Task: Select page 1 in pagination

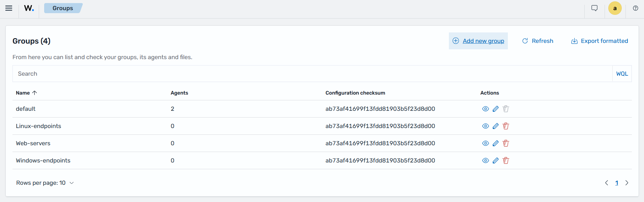Action: [x=617, y=183]
